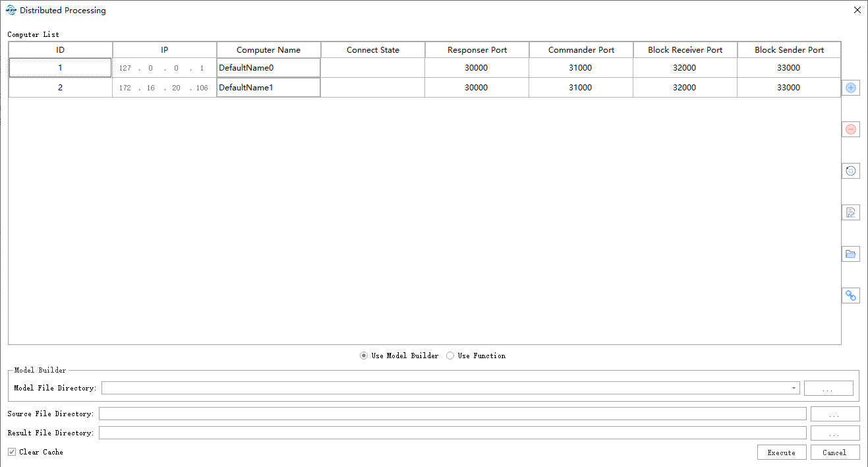Click the link/connect icon on the sidebar
This screenshot has width=868, height=467.
click(850, 295)
